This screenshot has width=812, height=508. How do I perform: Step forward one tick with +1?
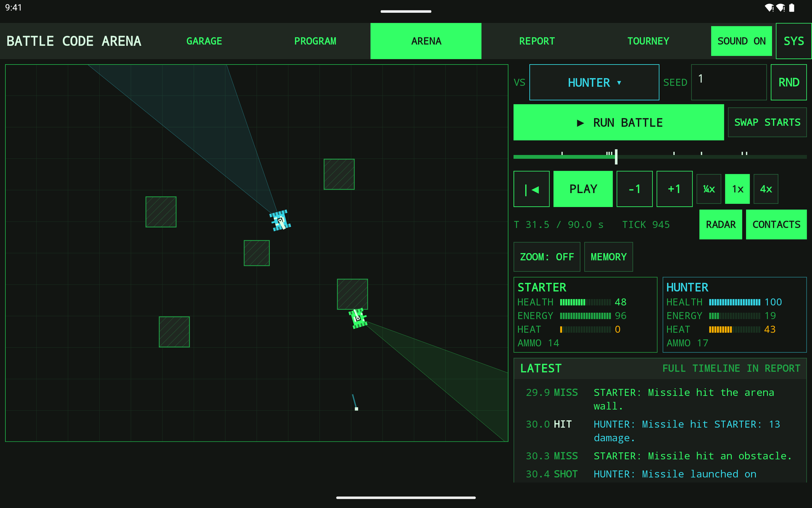(674, 189)
